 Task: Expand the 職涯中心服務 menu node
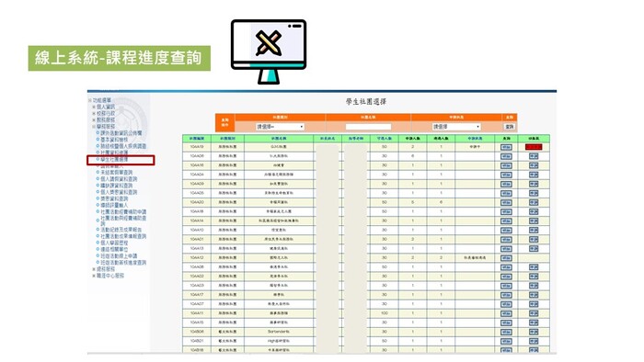click(94, 276)
